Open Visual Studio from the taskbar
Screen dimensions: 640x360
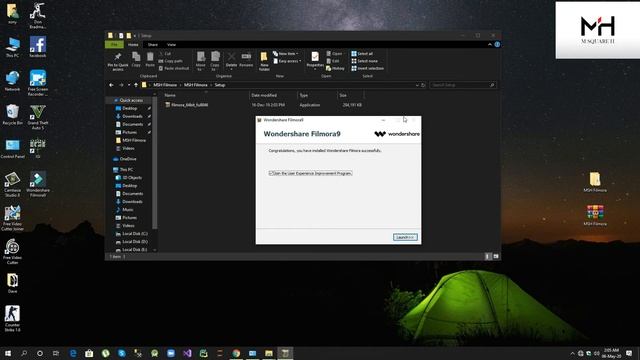click(187, 353)
